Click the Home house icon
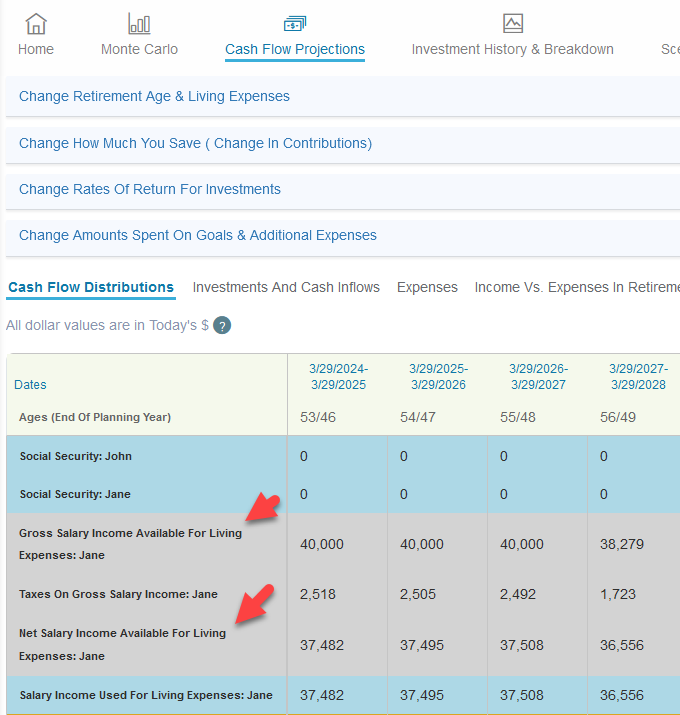Screen dimensions: 680x715 [x=36, y=24]
